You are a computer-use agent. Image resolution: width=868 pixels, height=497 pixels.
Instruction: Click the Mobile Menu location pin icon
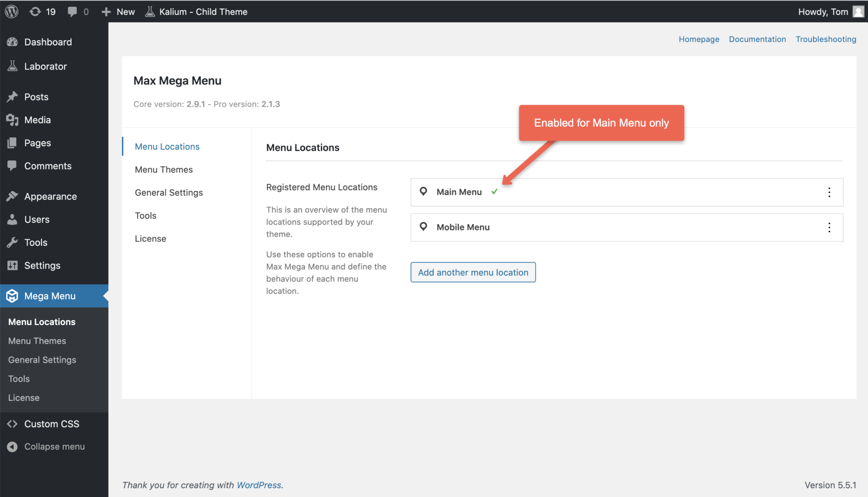pos(423,227)
